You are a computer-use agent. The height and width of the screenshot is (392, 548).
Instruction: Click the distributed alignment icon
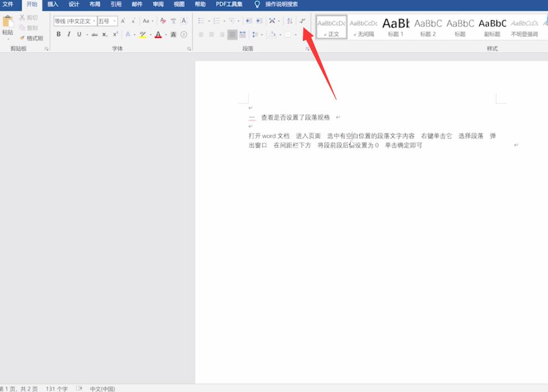[x=242, y=34]
